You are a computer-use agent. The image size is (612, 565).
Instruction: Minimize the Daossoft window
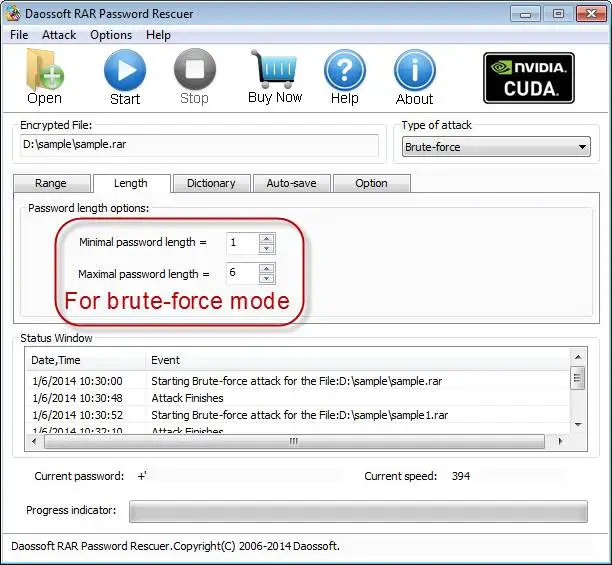[x=525, y=14]
